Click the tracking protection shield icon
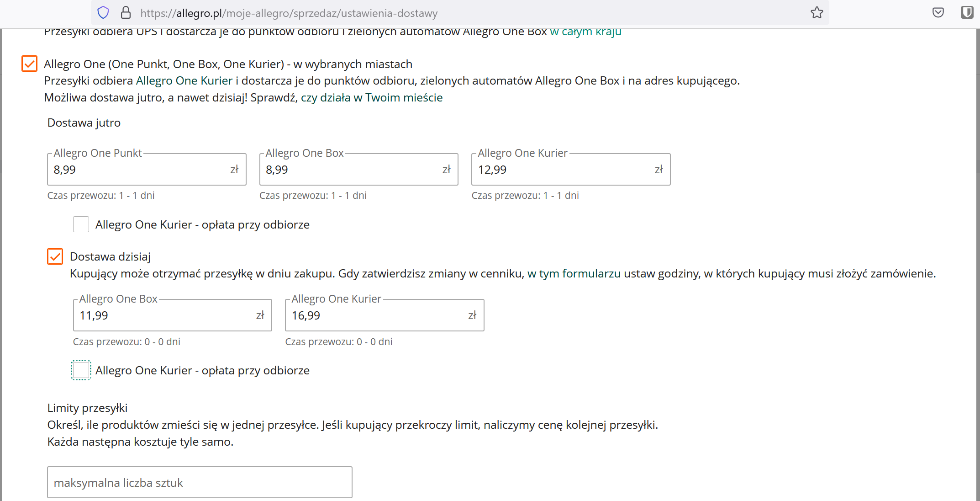This screenshot has width=980, height=501. (103, 12)
